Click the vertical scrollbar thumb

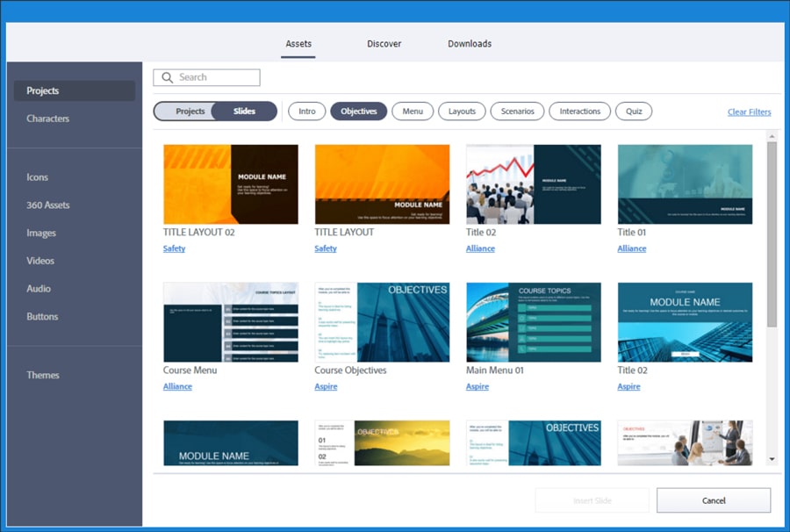coord(772,234)
